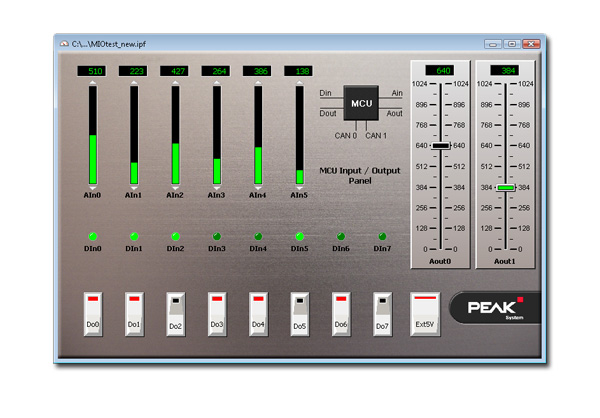
Task: Click the Aout1 green slider handle
Action: [506, 187]
